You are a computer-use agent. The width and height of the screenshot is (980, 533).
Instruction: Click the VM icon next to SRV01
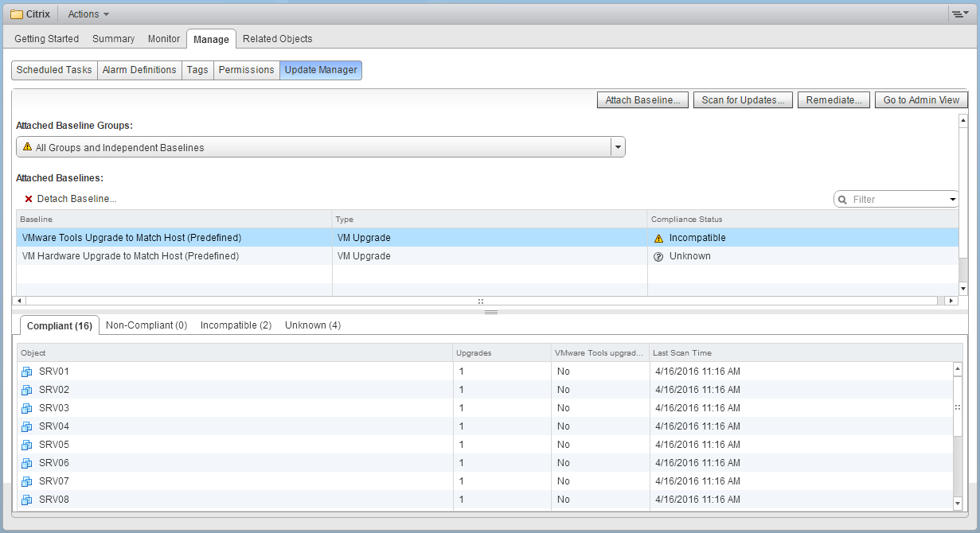pyautogui.click(x=26, y=372)
